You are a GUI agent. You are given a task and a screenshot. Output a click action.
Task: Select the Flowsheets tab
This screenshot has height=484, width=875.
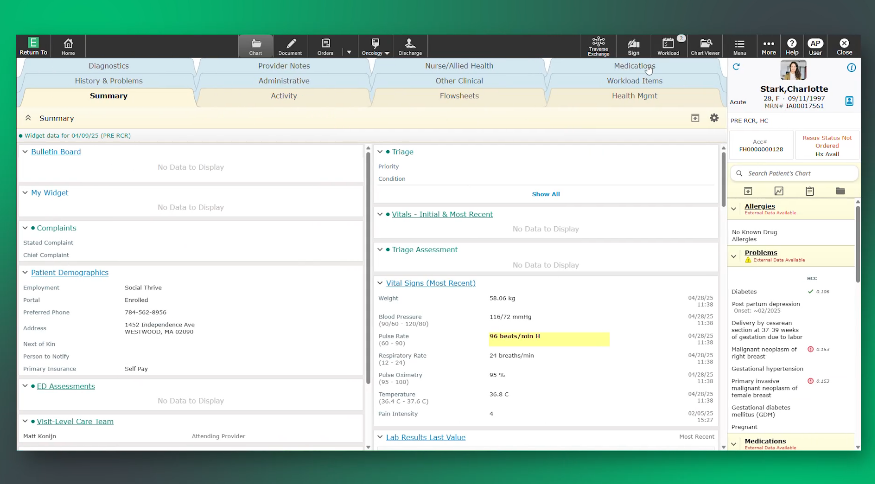coord(459,96)
